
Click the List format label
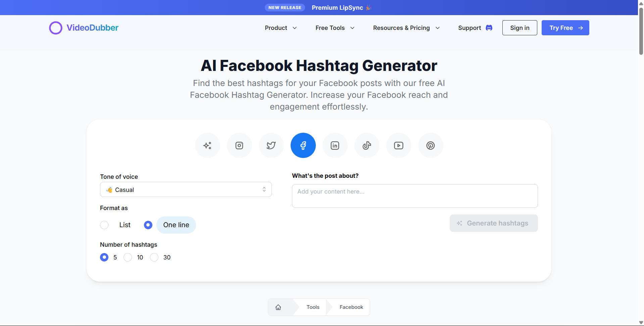point(125,225)
